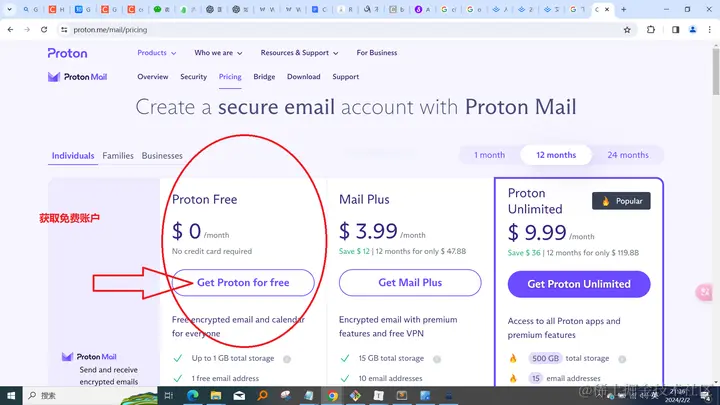Open the Chrome profile avatar icon
The width and height of the screenshot is (720, 405).
point(692,30)
